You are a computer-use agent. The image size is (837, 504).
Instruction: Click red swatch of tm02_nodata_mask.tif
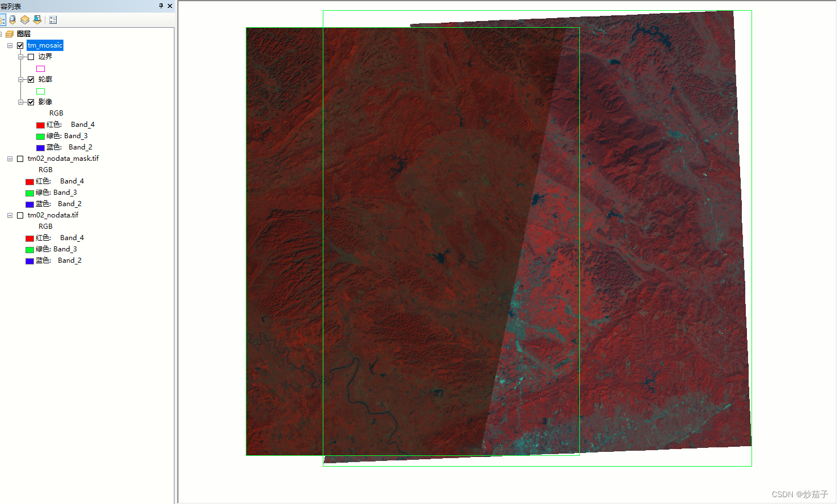[29, 182]
